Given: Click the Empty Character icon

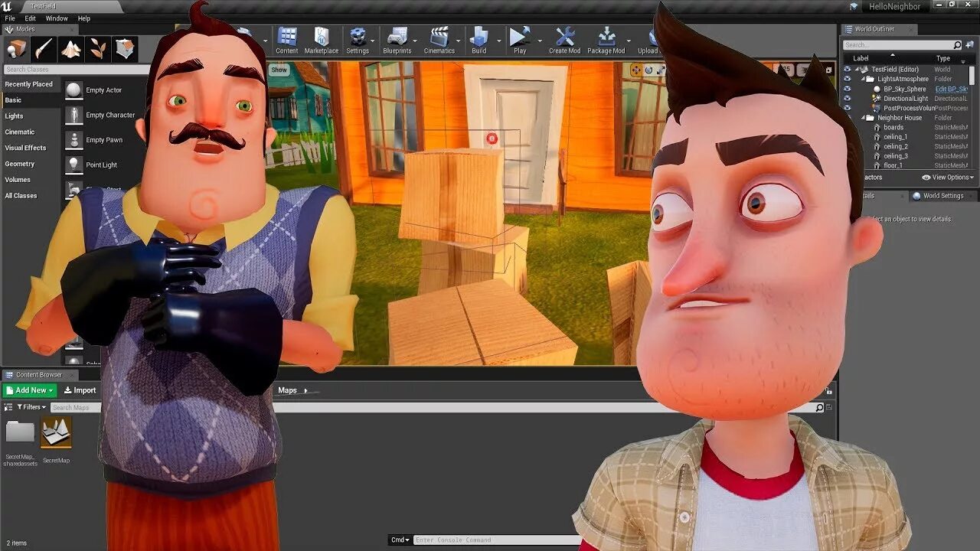Looking at the screenshot, I should (x=73, y=115).
